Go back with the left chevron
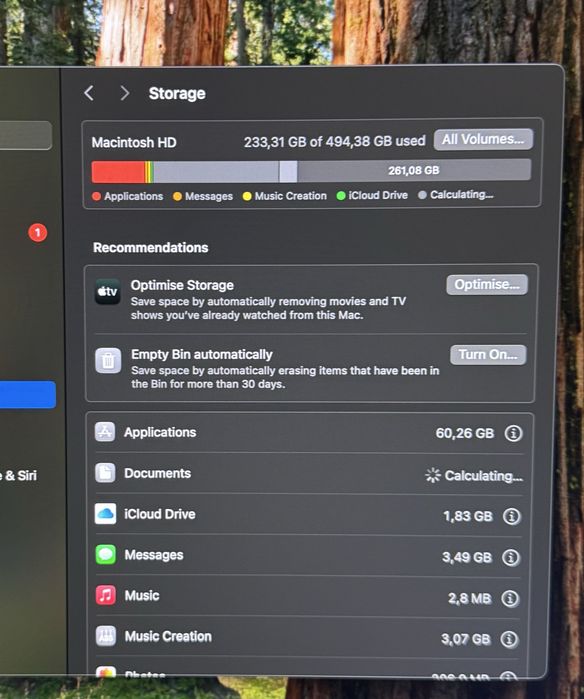The height and width of the screenshot is (699, 584). [x=89, y=93]
